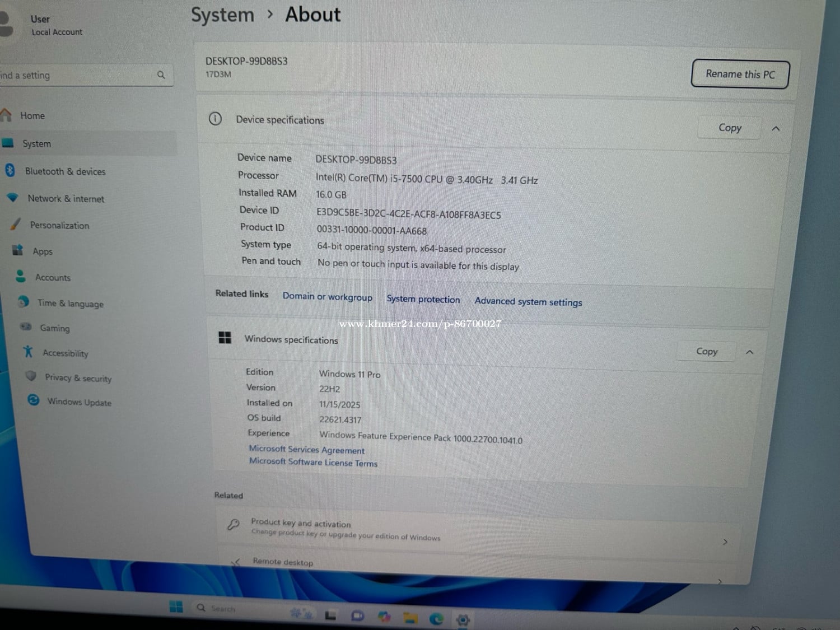Launch Microsoft Edge from the taskbar

click(x=436, y=618)
